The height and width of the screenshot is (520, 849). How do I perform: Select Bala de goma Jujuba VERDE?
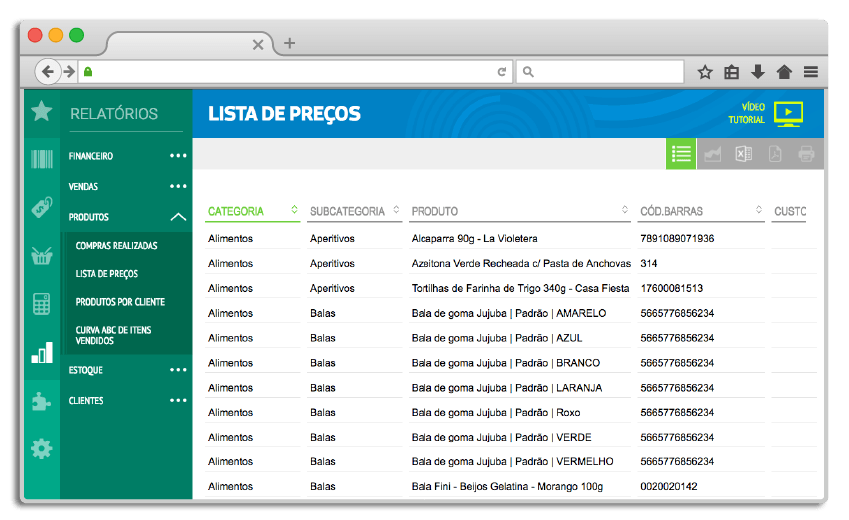tap(501, 437)
